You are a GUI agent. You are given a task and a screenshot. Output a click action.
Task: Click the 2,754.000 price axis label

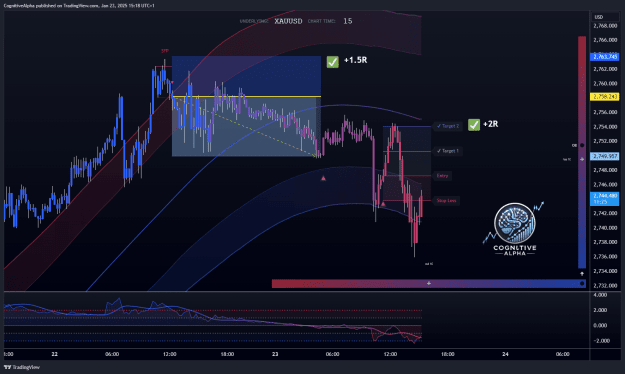(605, 127)
